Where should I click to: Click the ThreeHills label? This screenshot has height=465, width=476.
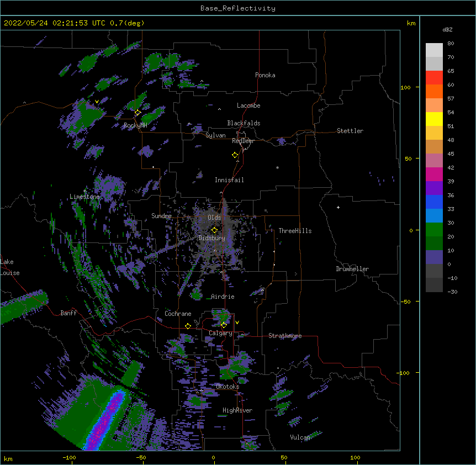[x=295, y=231]
